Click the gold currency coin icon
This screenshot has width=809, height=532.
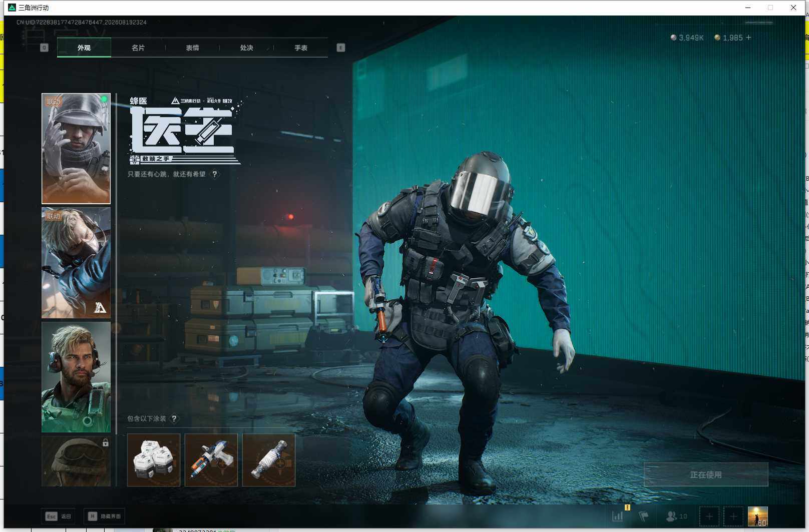717,38
